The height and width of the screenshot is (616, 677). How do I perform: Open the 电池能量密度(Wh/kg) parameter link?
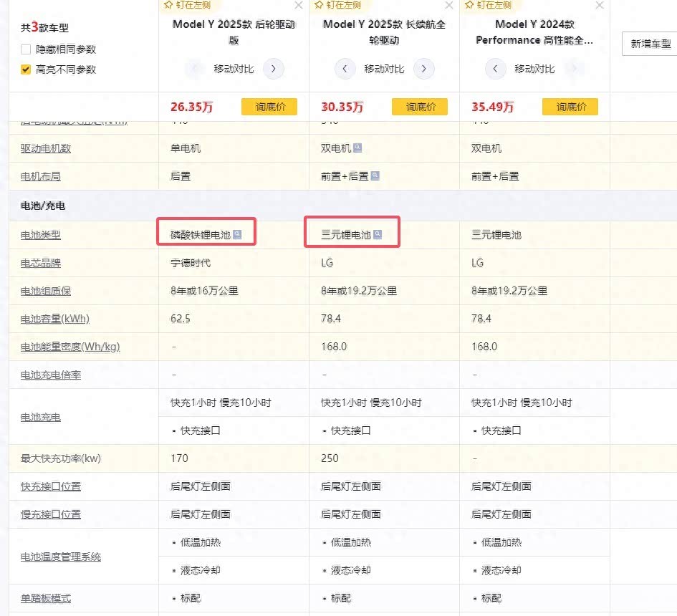70,347
